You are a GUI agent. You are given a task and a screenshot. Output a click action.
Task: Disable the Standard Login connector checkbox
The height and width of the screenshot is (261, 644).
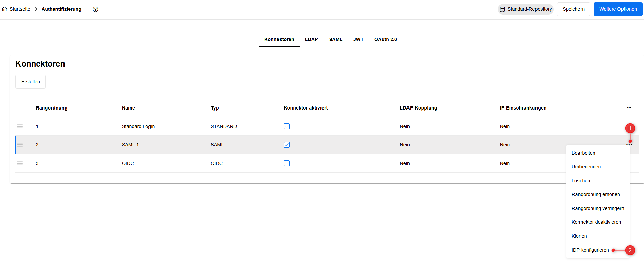[x=286, y=126]
